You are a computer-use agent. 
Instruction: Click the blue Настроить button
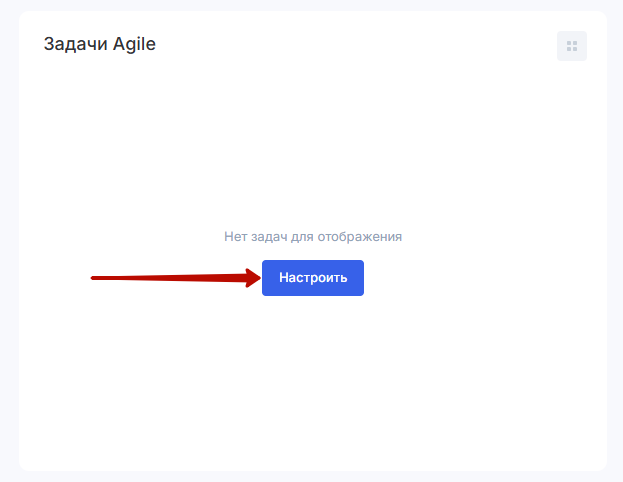click(313, 278)
